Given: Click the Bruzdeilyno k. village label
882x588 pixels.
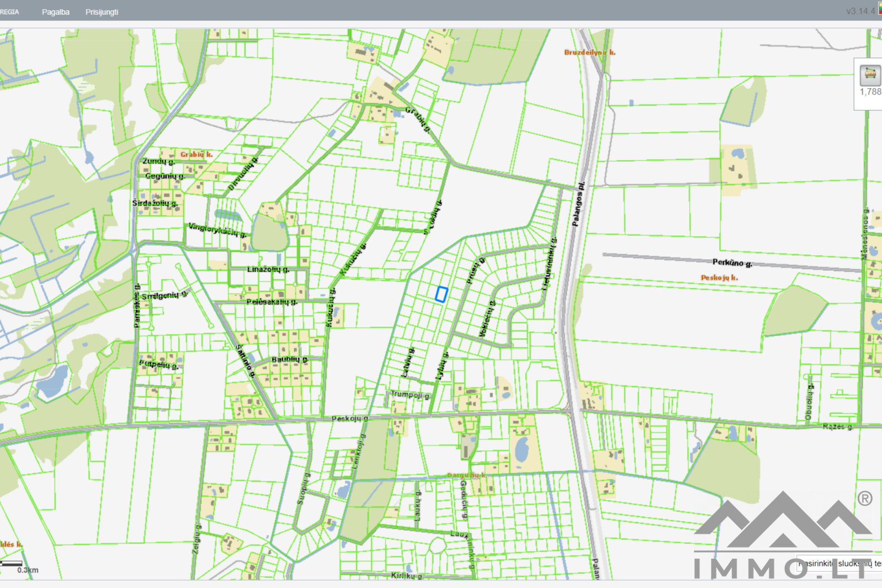Looking at the screenshot, I should [589, 52].
